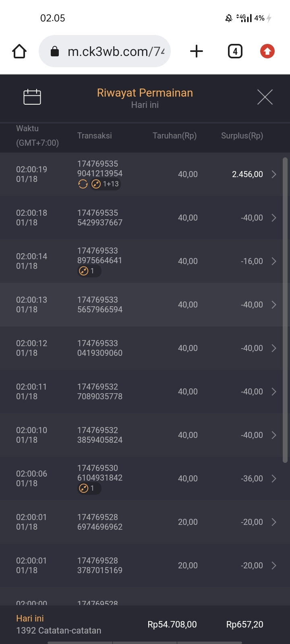The height and width of the screenshot is (644, 290).
Task: Tap the free spin icon on 02:00:19 row
Action: coord(83,184)
